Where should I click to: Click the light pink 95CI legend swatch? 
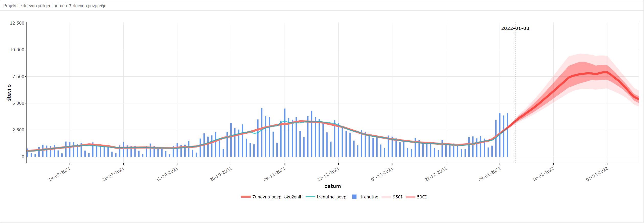pyautogui.click(x=386, y=197)
